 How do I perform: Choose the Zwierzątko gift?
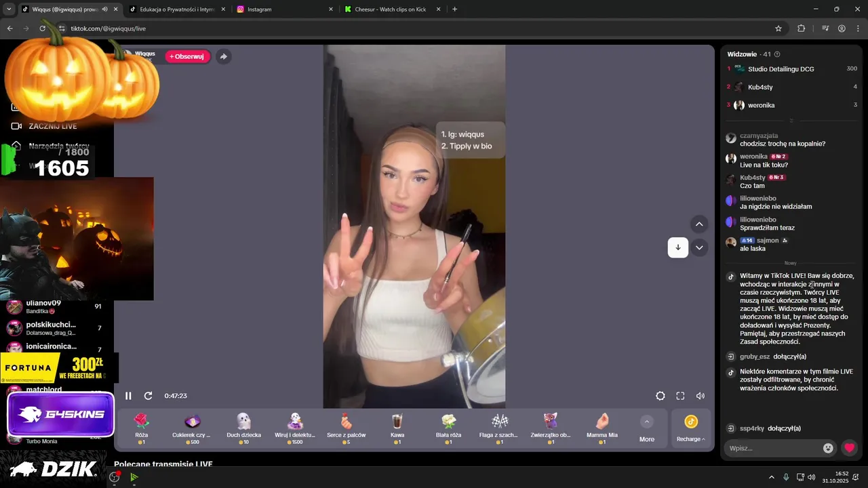tap(551, 428)
